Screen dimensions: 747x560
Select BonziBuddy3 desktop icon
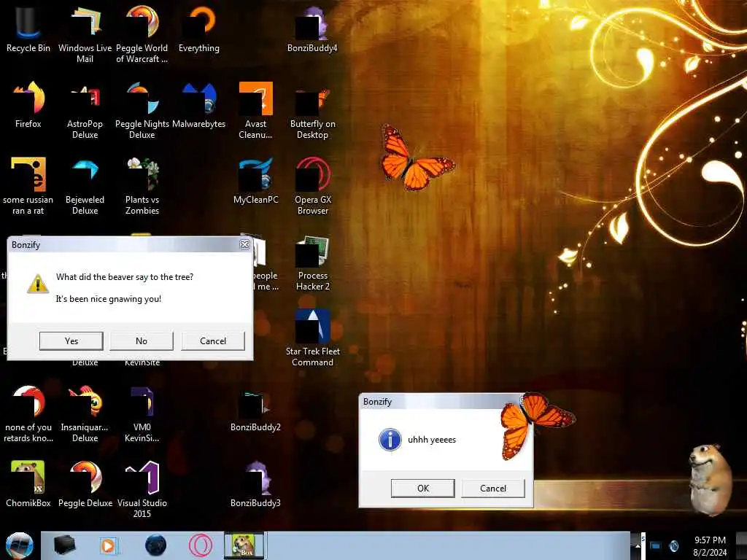tap(255, 483)
